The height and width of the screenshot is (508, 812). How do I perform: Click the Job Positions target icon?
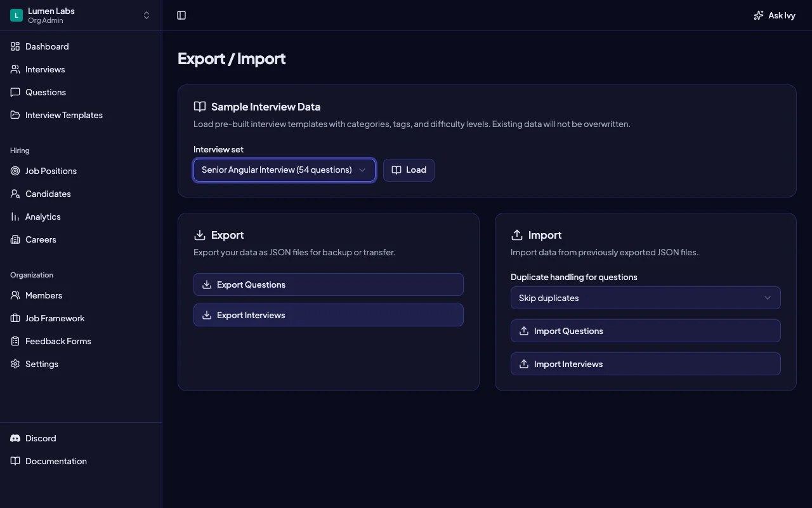tap(15, 171)
